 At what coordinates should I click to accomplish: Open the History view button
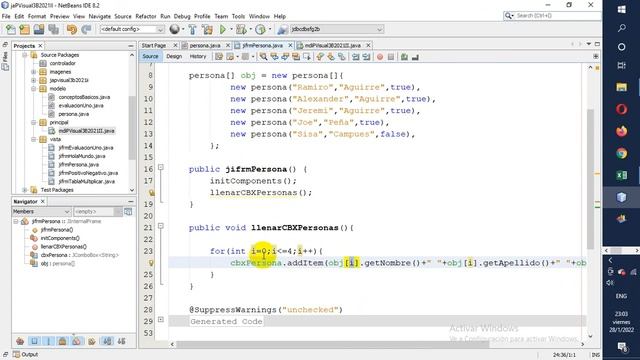[198, 57]
